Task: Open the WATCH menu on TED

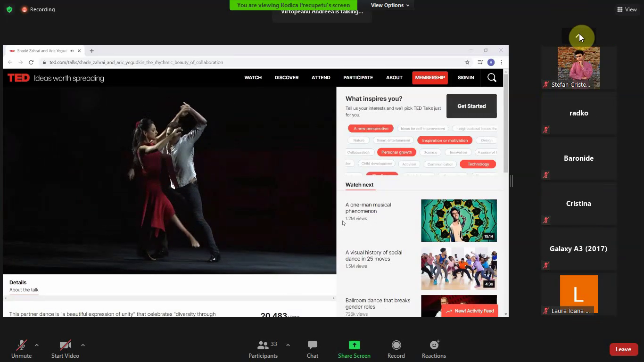Action: point(253,78)
